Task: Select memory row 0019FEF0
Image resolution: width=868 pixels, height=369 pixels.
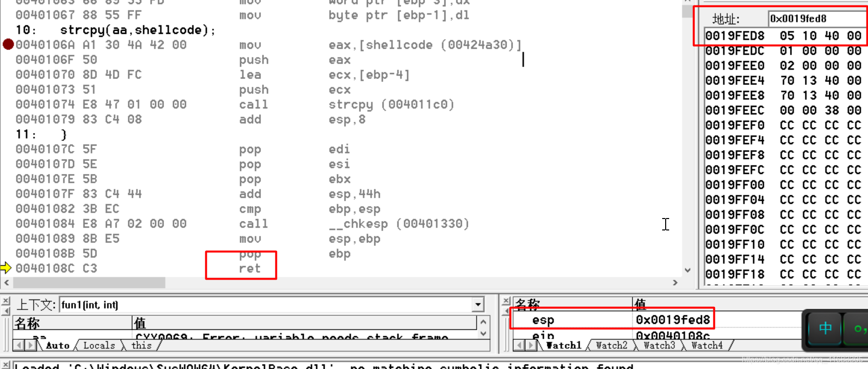Action: 783,125
